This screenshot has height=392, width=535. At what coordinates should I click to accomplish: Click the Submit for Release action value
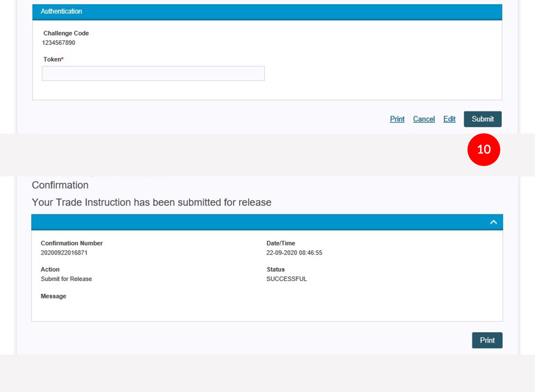pyautogui.click(x=66, y=279)
